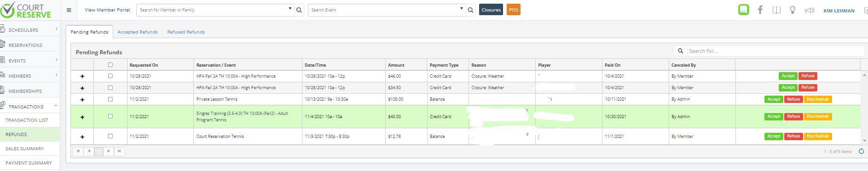Refuse the $34.50 refund

808,87
